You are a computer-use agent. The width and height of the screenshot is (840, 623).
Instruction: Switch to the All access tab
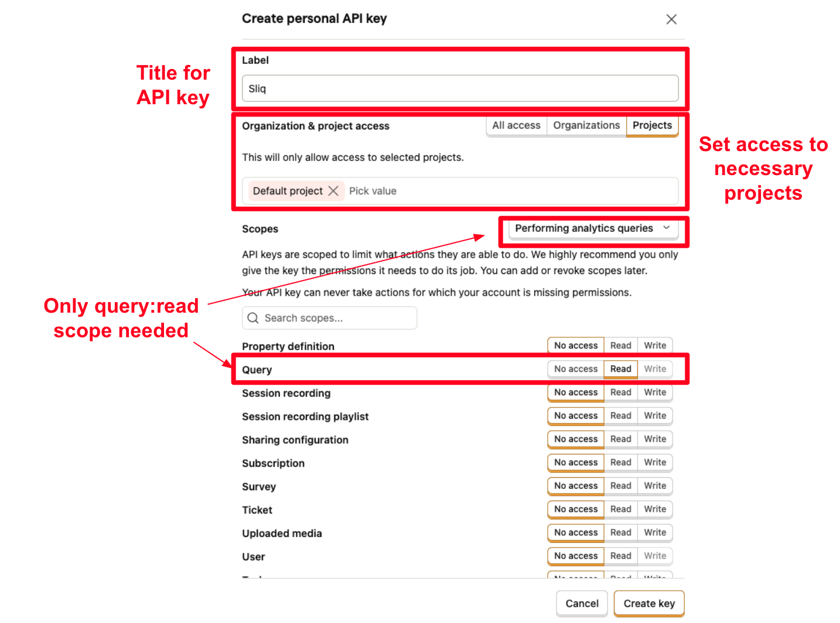click(x=516, y=125)
